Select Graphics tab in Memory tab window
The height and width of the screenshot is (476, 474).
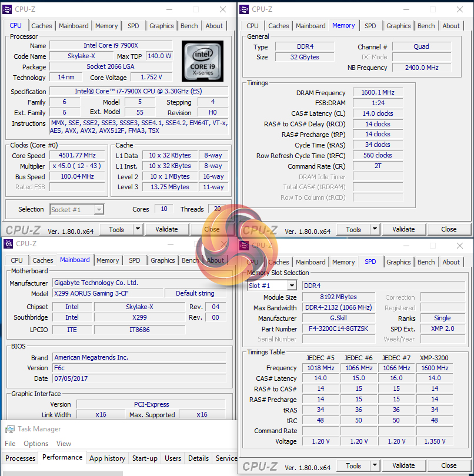[x=398, y=26]
